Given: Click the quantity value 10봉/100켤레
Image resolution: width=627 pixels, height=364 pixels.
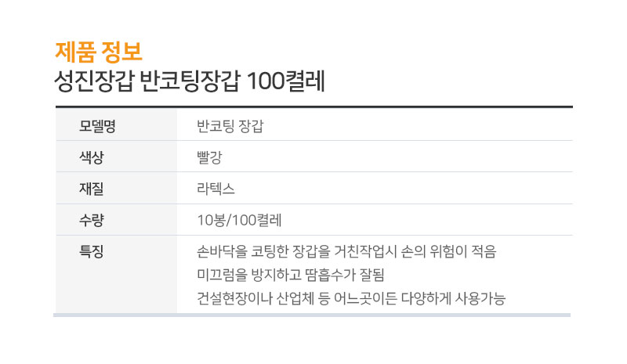Looking at the screenshot, I should (x=240, y=220).
